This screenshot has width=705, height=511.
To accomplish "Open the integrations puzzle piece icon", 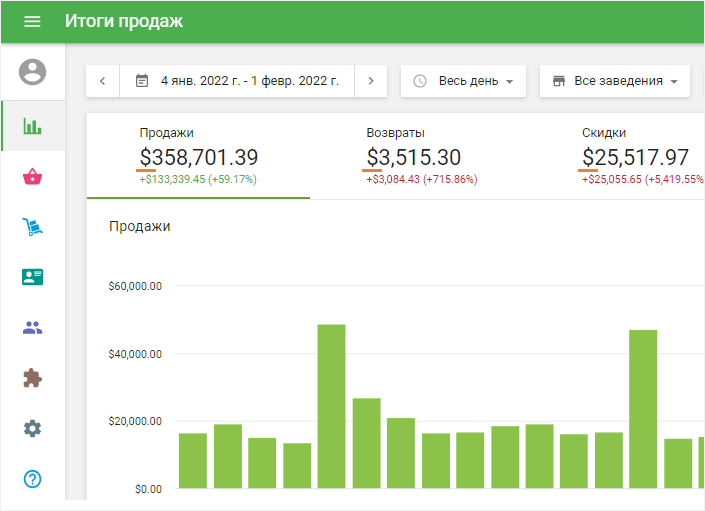I will [x=33, y=378].
